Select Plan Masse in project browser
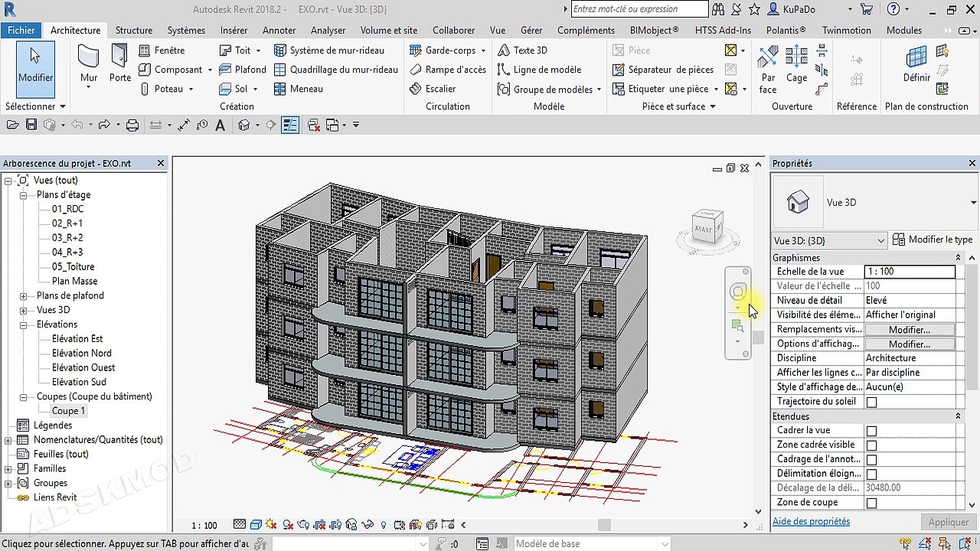This screenshot has height=551, width=980. pyautogui.click(x=74, y=282)
